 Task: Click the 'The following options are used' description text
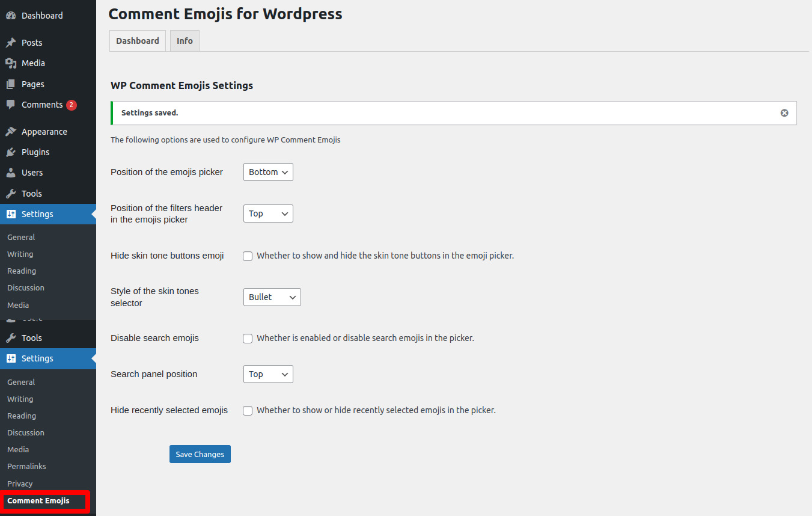tap(225, 140)
